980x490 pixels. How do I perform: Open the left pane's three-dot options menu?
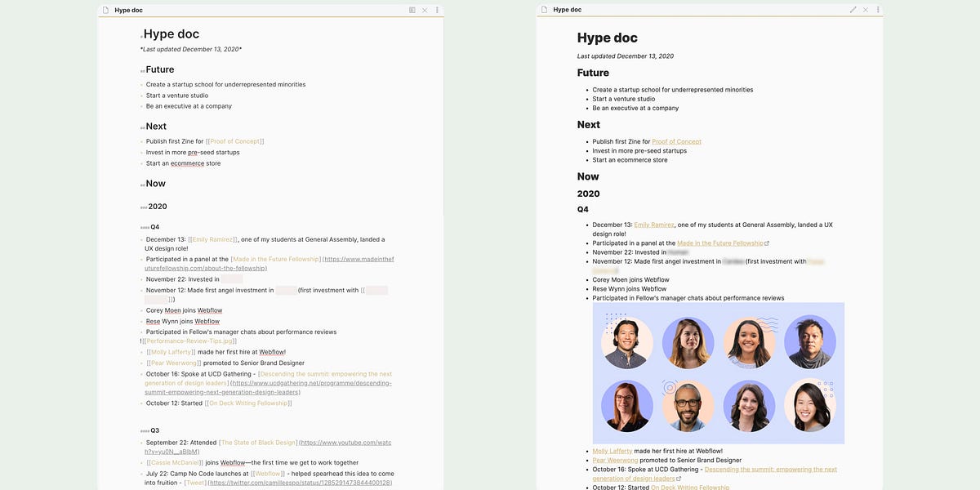tap(436, 9)
